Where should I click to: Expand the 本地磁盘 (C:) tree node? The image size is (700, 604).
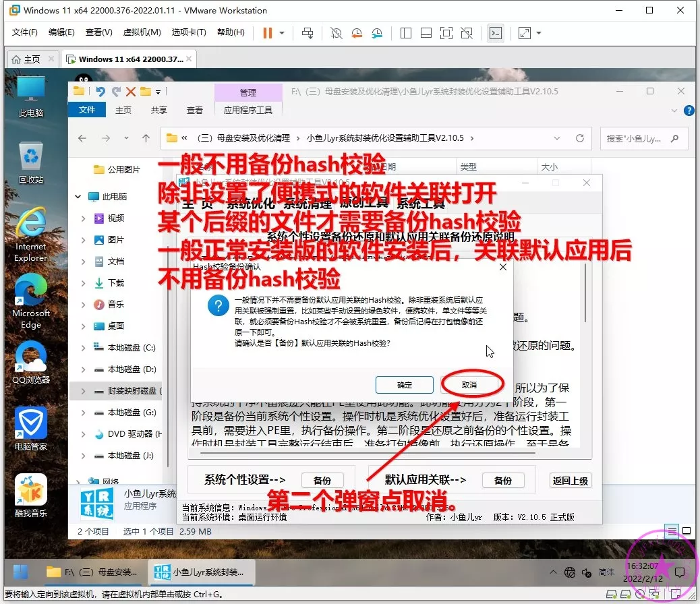coord(84,348)
